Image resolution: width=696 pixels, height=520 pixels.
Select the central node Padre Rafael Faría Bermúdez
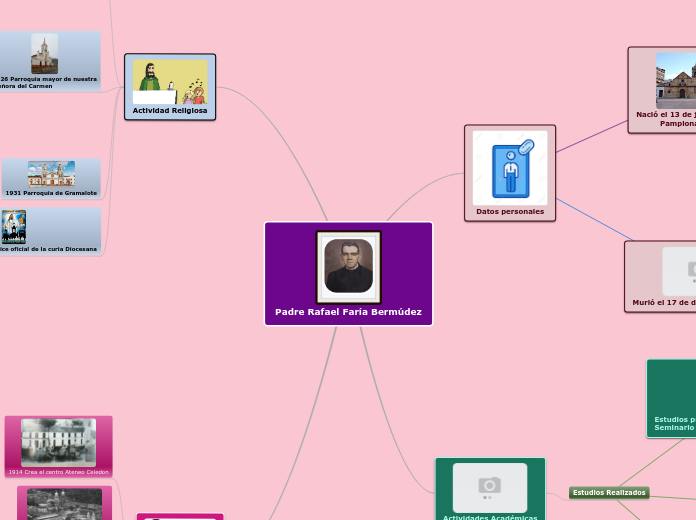tap(348, 274)
